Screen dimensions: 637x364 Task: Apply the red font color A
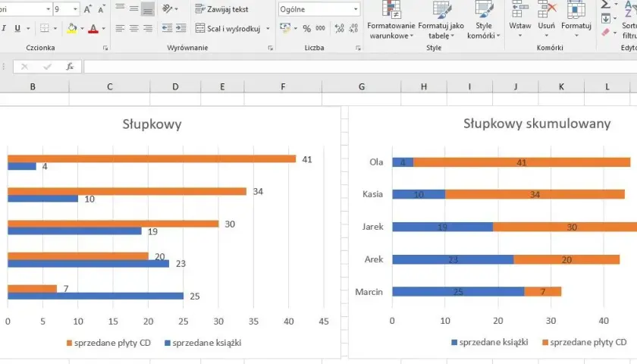tap(93, 28)
